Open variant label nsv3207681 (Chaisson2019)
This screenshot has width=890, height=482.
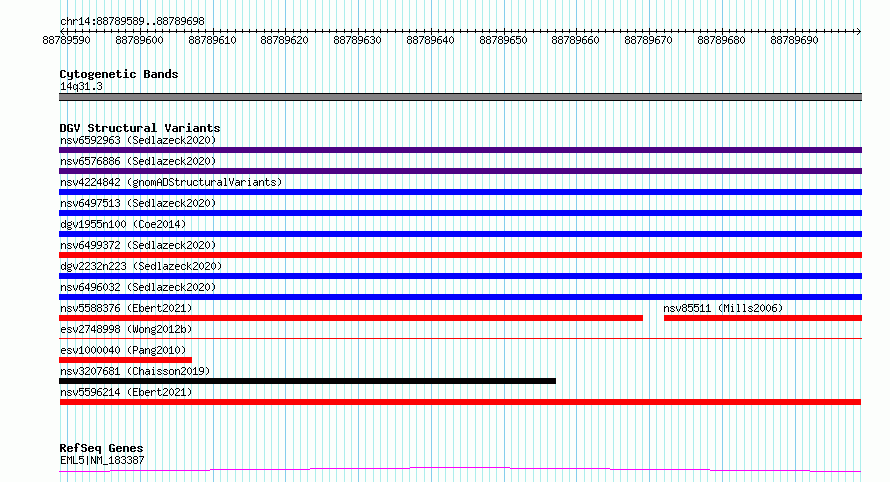coord(135,371)
